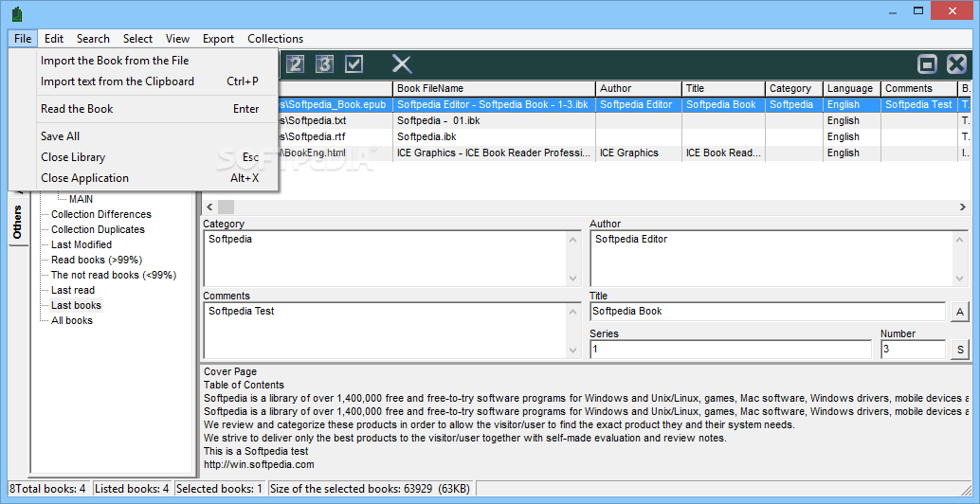Select the MAIN tree node
980x504 pixels.
point(82,199)
